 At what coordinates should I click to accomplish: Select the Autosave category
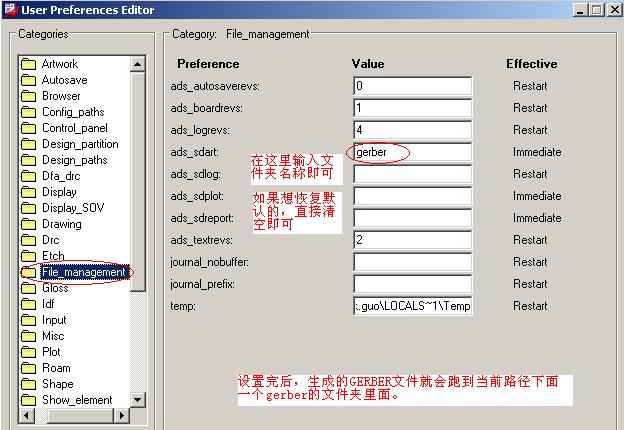(64, 80)
